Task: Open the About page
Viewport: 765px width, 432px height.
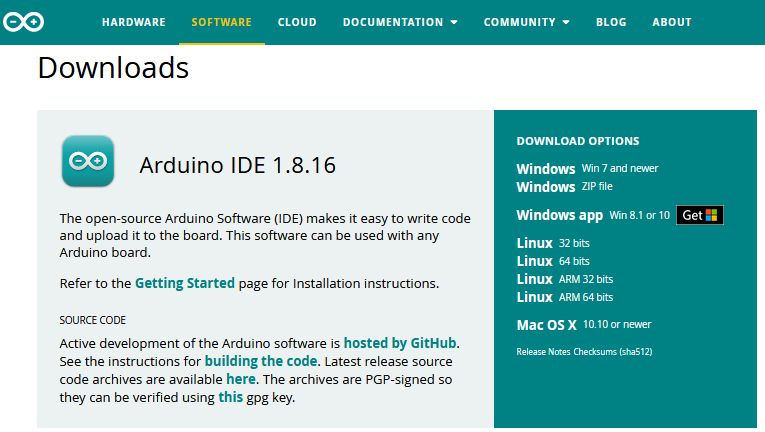Action: point(672,22)
